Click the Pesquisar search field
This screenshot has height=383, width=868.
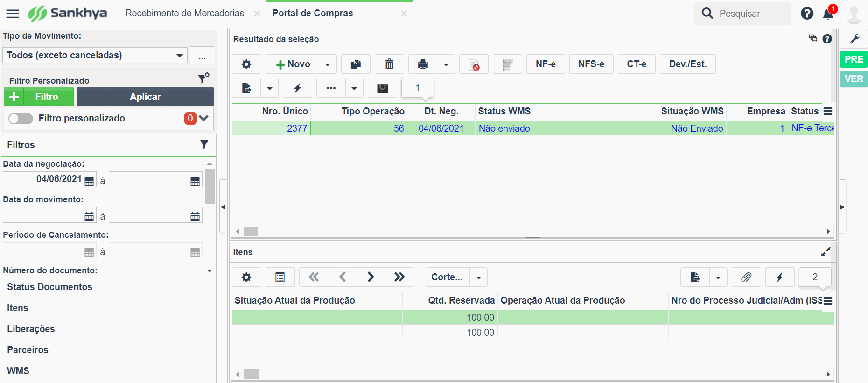click(742, 14)
